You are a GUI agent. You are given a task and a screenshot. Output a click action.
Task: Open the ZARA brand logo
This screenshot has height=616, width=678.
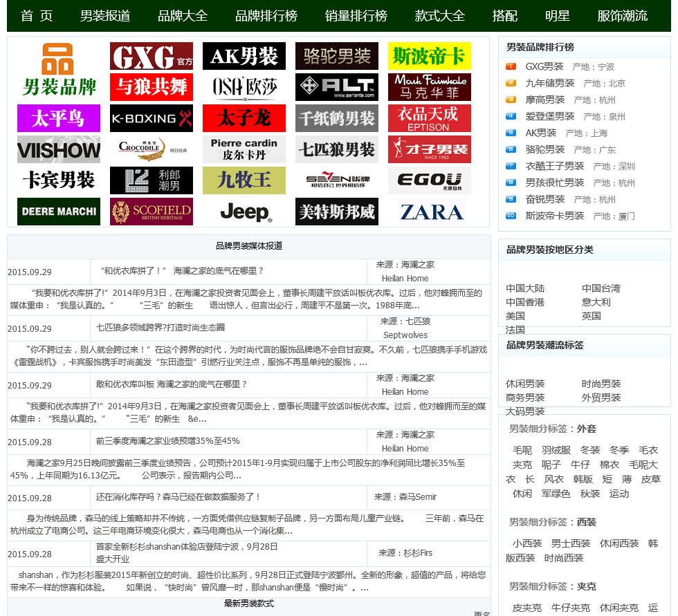coord(430,212)
